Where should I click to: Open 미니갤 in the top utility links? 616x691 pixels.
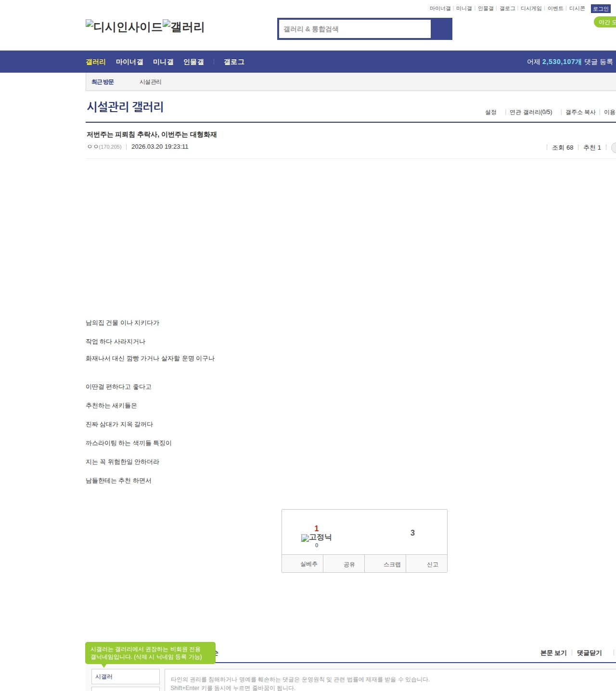[x=464, y=9]
